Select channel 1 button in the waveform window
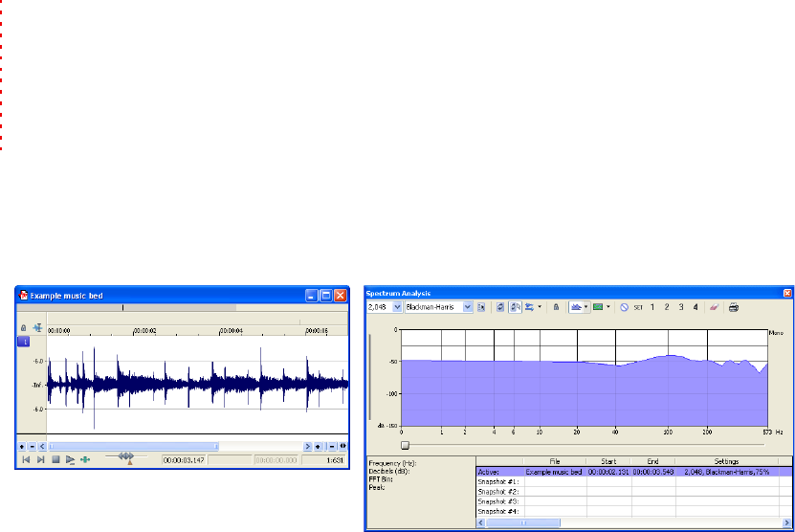Image resolution: width=795 pixels, height=532 pixels. coord(24,342)
